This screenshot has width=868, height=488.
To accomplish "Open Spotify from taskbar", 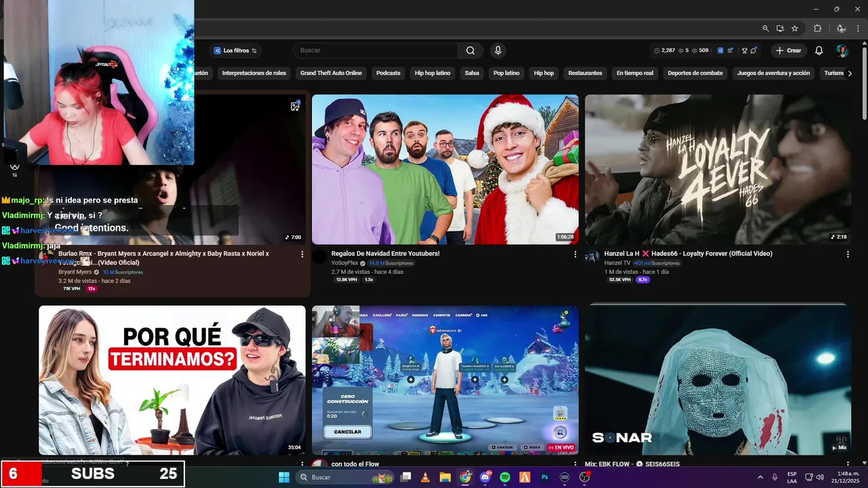I will 505,477.
